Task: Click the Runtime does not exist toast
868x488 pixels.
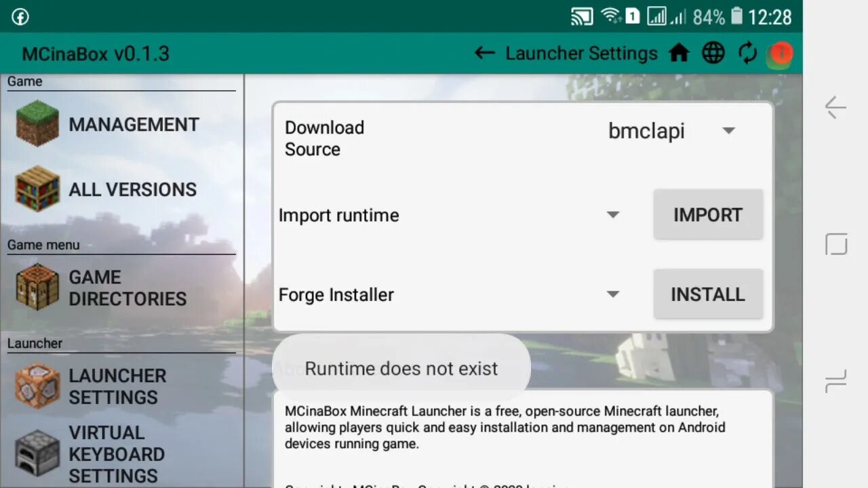Action: point(401,369)
